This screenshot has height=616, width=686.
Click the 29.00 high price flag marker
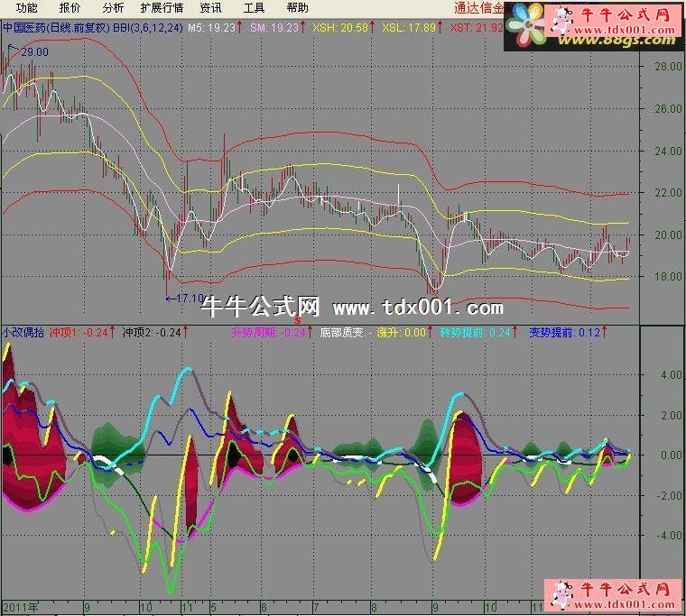coord(32,52)
